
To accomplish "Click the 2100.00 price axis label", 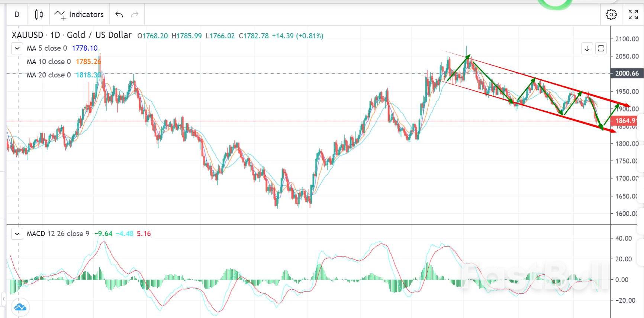I will pos(627,39).
